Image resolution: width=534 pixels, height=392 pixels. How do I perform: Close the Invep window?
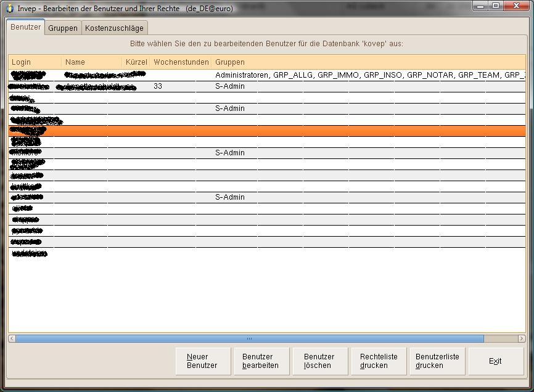pyautogui.click(x=516, y=6)
